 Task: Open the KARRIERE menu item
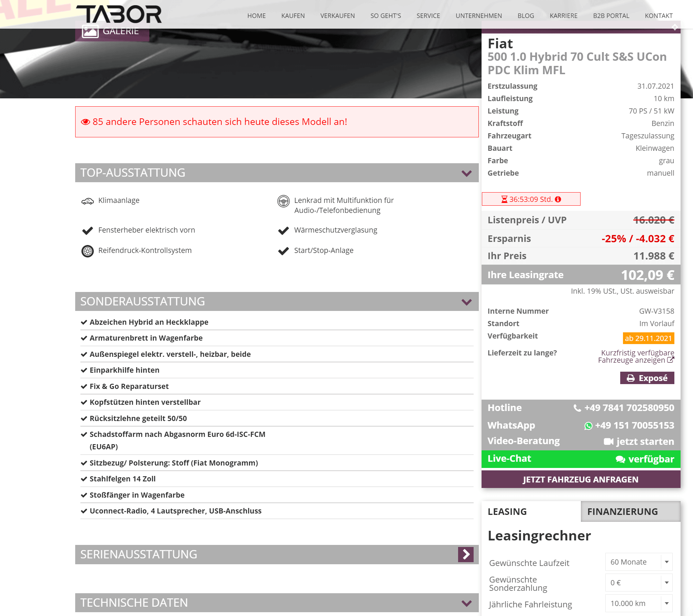tap(563, 16)
